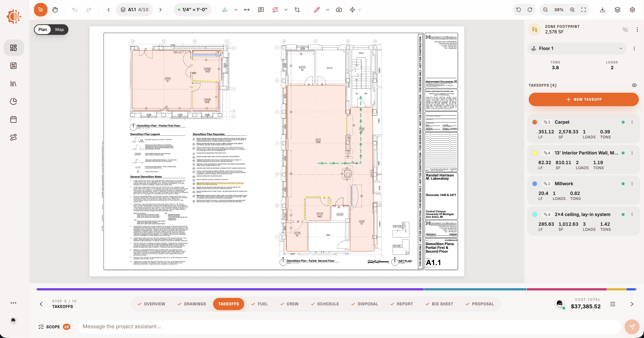Open settings gear in top toolbar
The width and height of the screenshot is (644, 338).
click(x=632, y=10)
